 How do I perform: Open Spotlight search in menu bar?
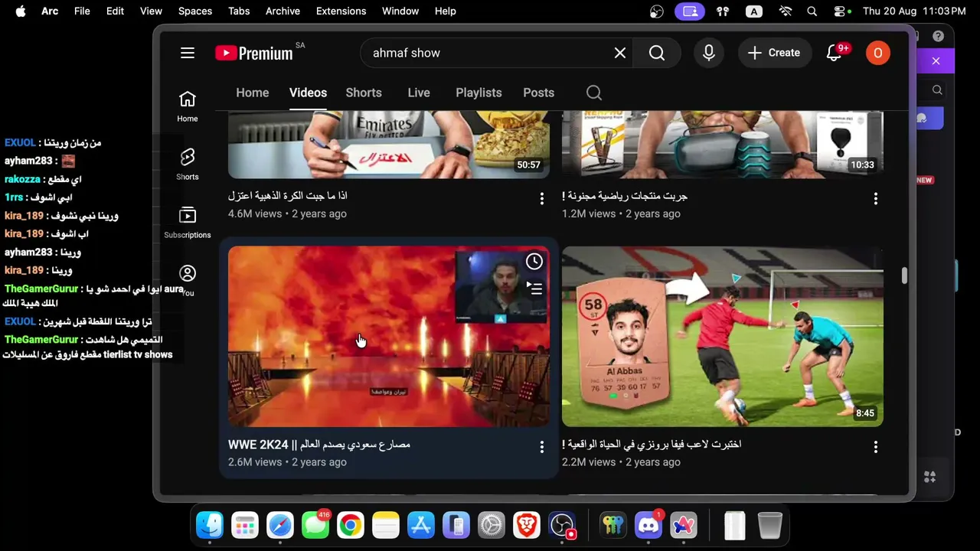[x=812, y=11]
